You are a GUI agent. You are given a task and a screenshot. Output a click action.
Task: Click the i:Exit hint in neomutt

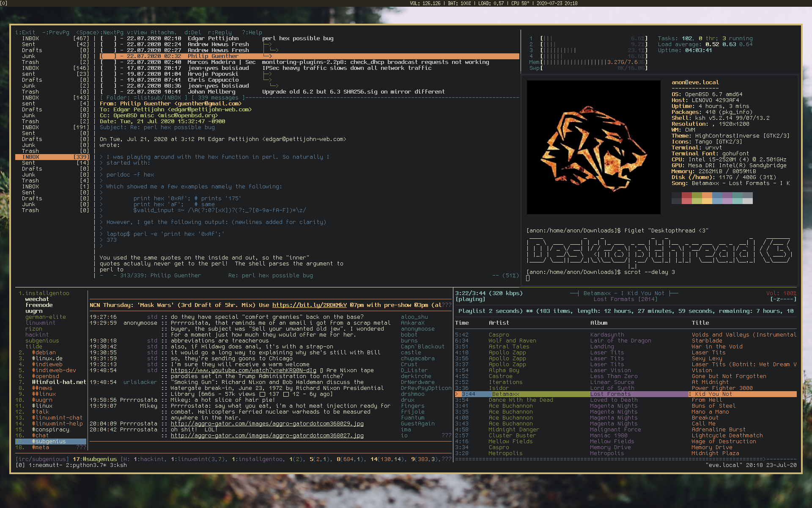pos(25,32)
